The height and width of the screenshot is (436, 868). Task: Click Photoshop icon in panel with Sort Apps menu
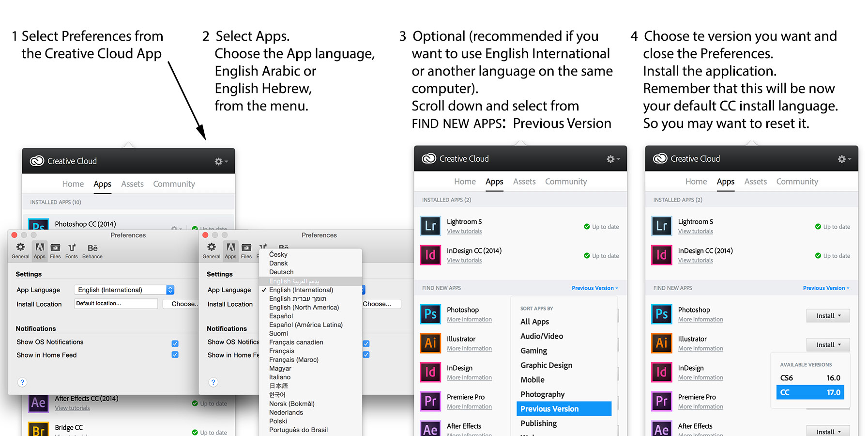click(430, 314)
